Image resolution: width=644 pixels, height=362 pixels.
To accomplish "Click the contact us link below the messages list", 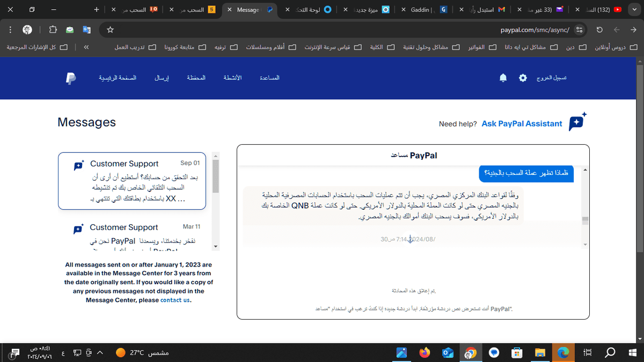I will coord(175,300).
